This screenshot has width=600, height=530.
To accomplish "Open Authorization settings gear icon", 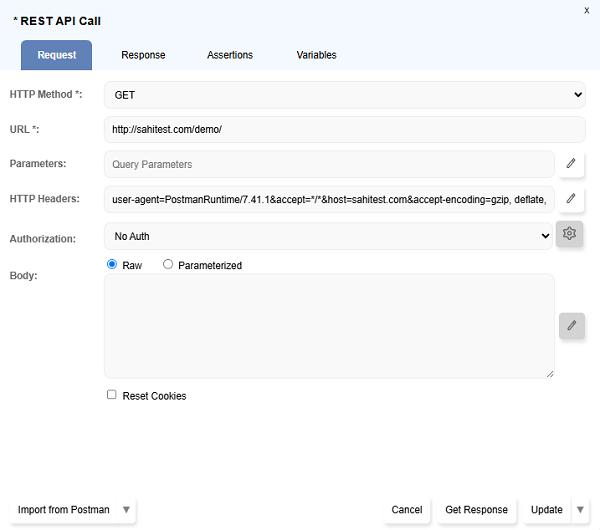I will coord(570,234).
